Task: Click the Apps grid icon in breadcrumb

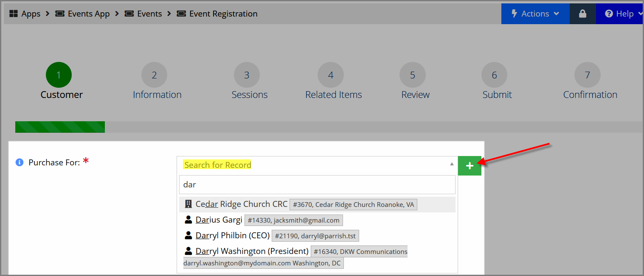Action: click(x=13, y=14)
